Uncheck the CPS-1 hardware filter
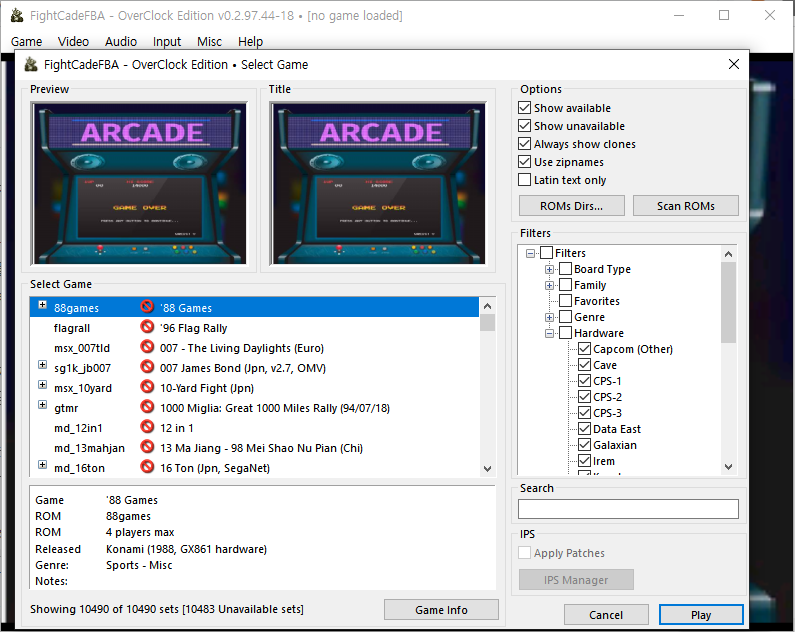 (585, 381)
